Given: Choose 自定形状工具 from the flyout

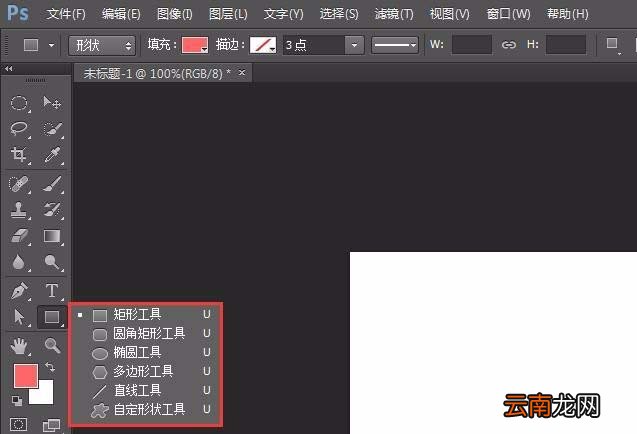Looking at the screenshot, I should click(x=145, y=409).
